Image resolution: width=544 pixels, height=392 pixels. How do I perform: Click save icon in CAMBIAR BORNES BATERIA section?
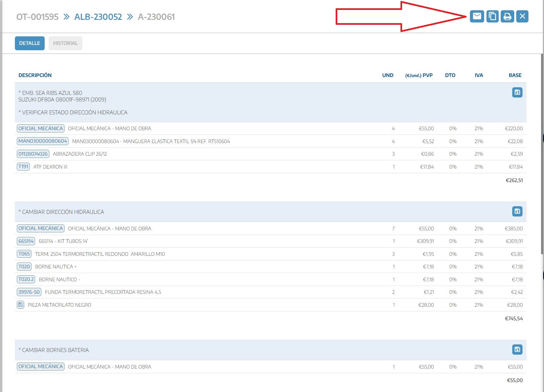click(517, 349)
